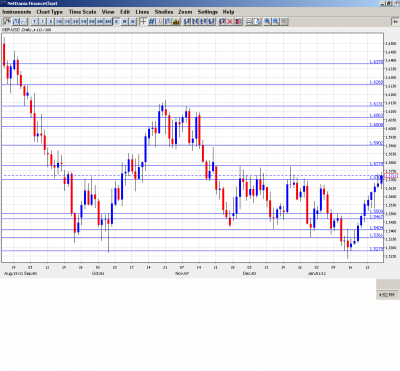This screenshot has height=371, width=400.
Task: Zoom out with the magnifier minus icon
Action: (276, 22)
